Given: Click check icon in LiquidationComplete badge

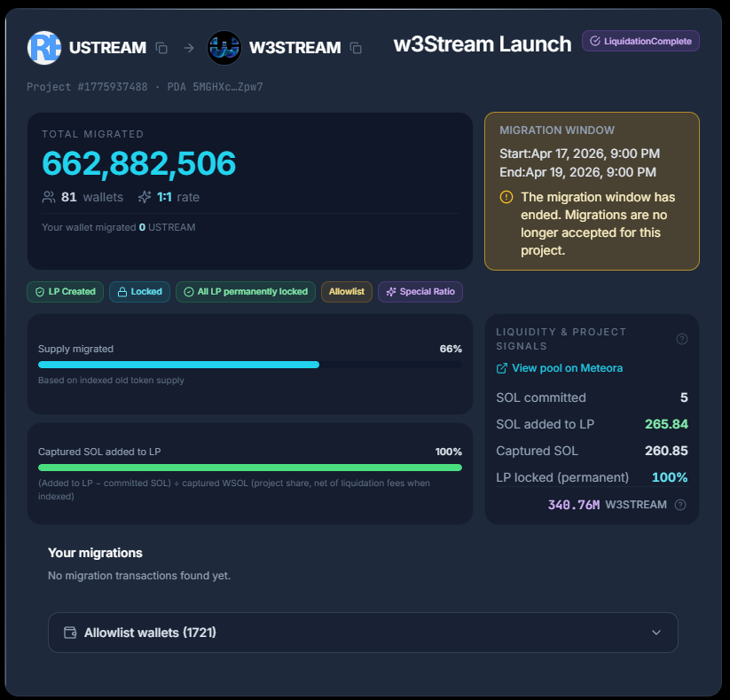Looking at the screenshot, I should point(595,41).
